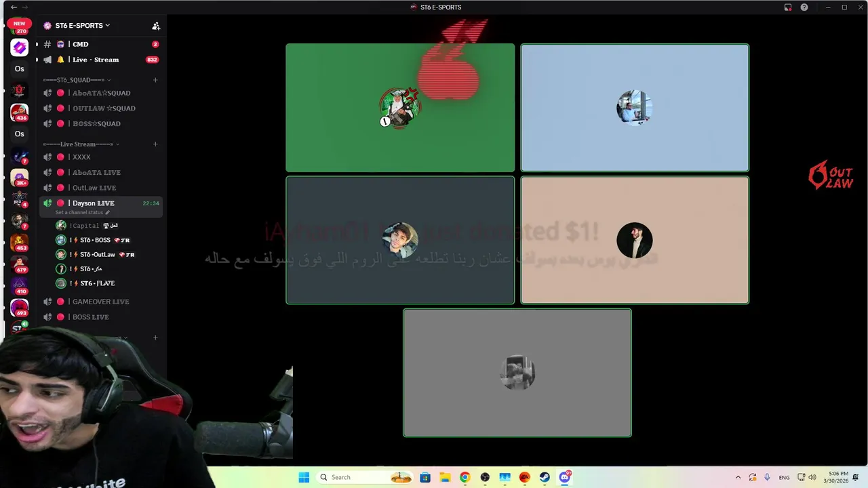Collapse the Live Stream category
The width and height of the screenshot is (868, 488).
point(81,144)
